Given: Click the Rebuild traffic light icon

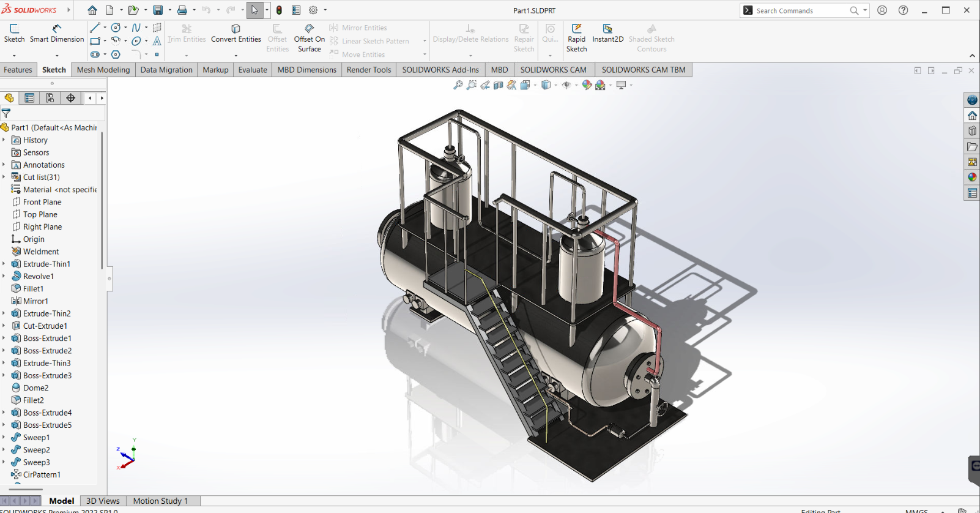Looking at the screenshot, I should point(279,10).
